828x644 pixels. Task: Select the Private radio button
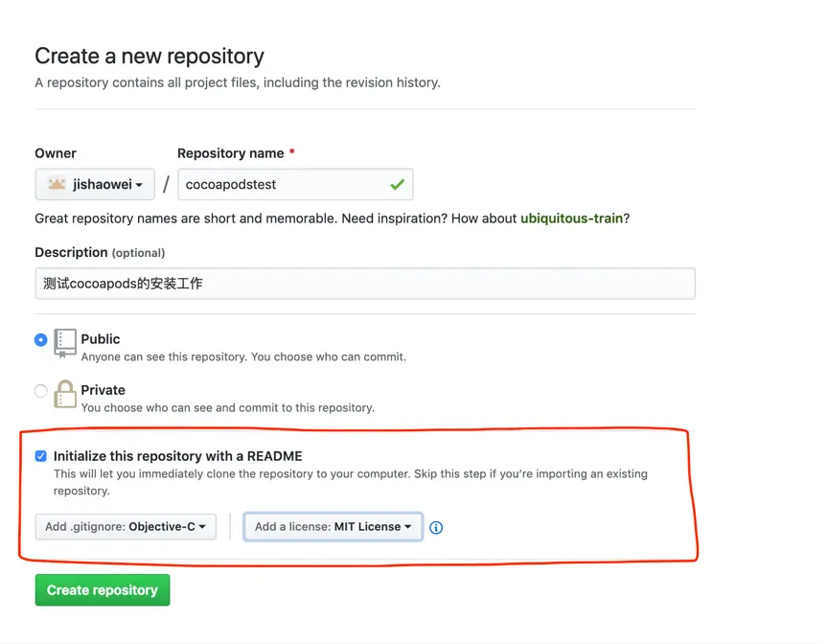coord(40,390)
